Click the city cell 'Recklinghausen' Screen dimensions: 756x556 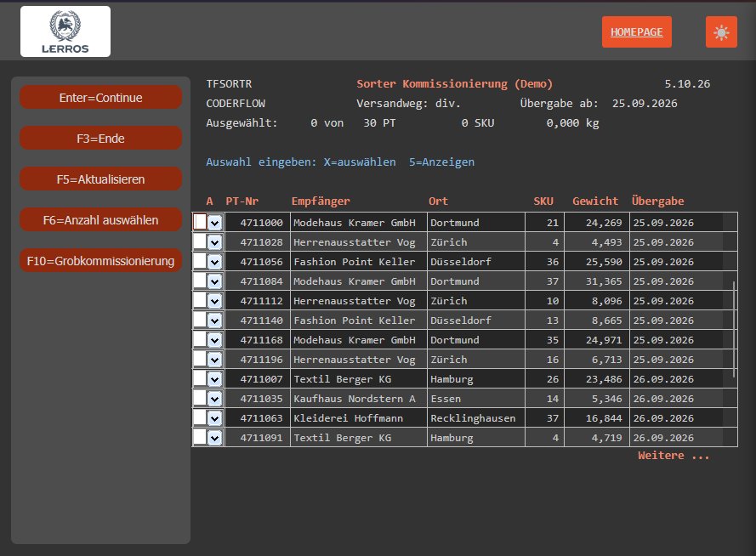point(473,418)
